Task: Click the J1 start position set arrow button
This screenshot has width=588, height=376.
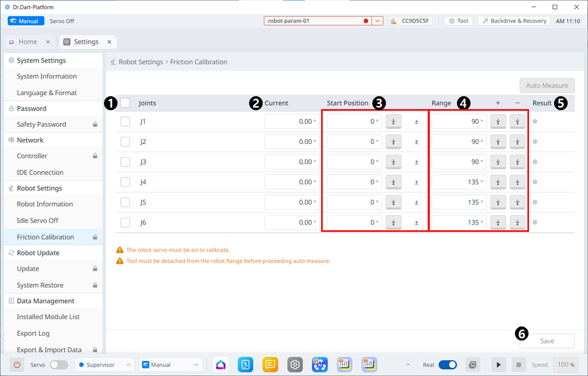Action: [393, 121]
